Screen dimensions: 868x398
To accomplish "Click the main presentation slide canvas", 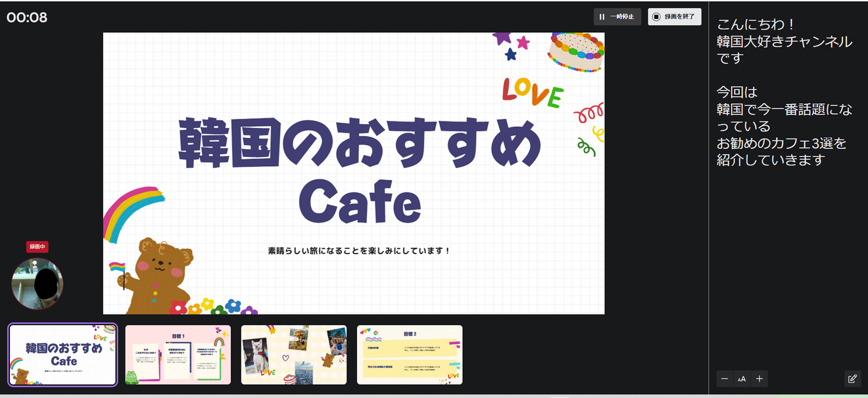I will tap(353, 174).
